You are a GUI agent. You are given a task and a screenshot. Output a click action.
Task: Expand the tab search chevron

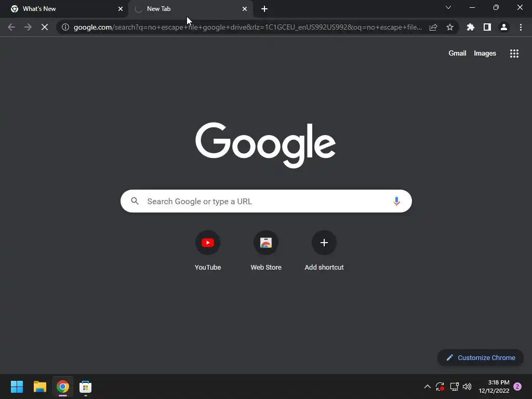448,7
